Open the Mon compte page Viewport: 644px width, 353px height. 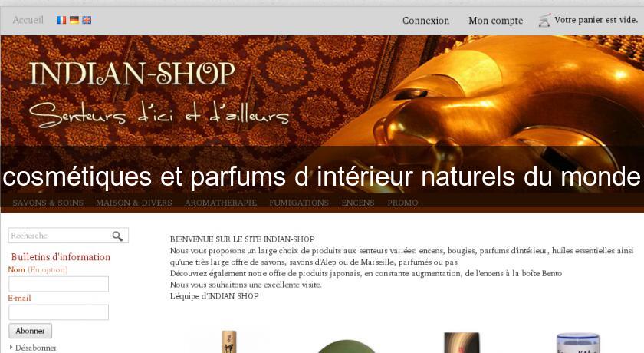tap(496, 21)
